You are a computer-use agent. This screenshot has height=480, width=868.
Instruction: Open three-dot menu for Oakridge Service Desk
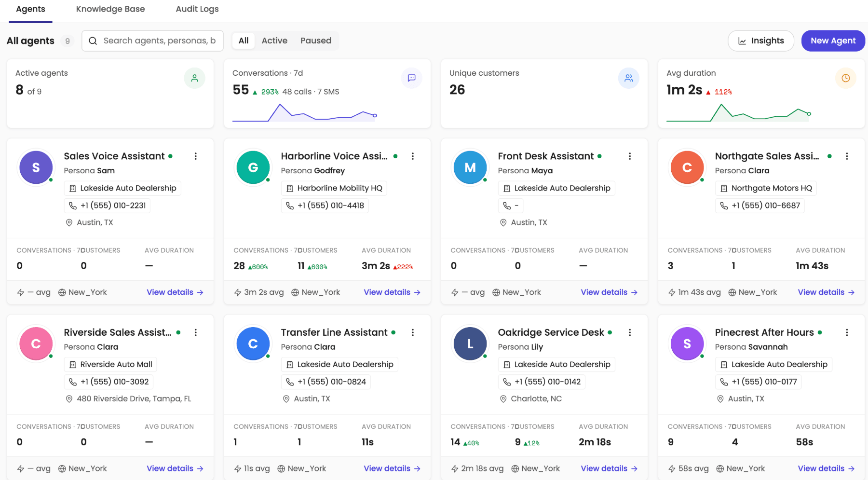click(629, 332)
